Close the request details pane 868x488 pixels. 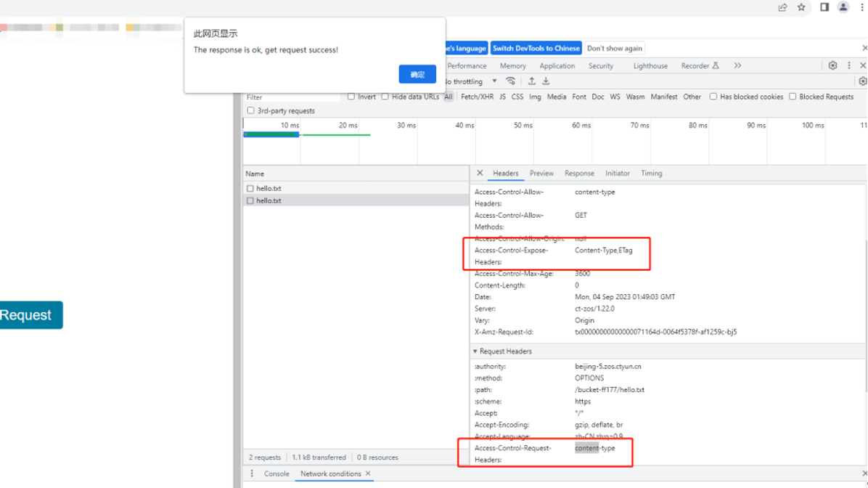[x=480, y=174]
